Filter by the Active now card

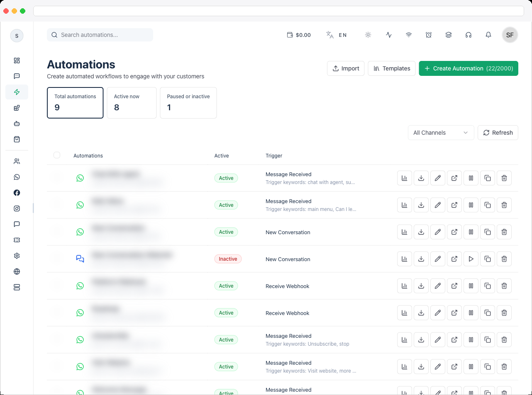(x=132, y=103)
